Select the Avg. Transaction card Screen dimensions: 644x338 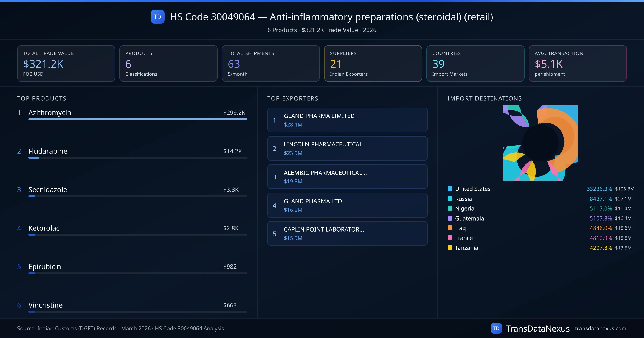577,63
